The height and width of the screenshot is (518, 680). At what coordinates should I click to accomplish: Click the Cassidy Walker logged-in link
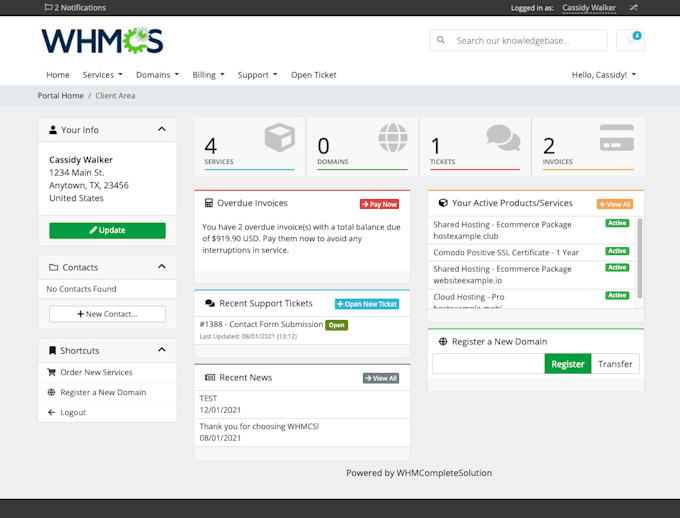pos(589,8)
